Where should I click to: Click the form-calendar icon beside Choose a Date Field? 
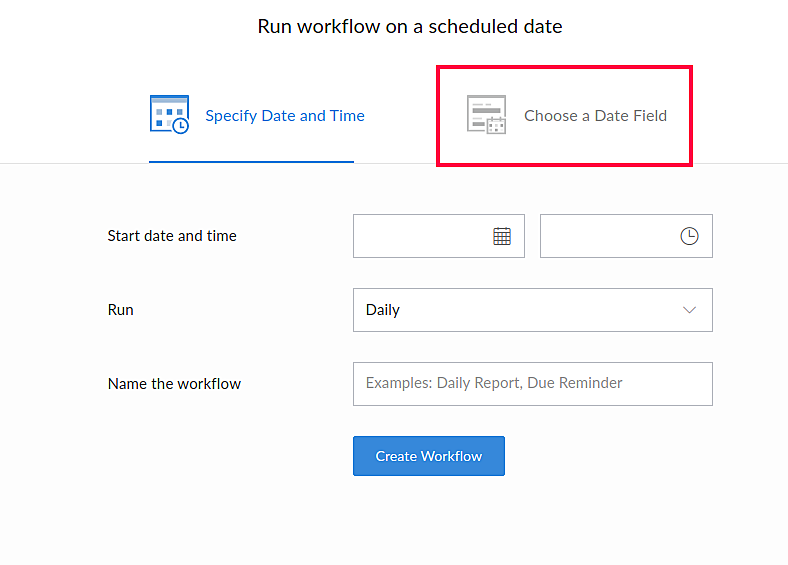click(x=487, y=115)
